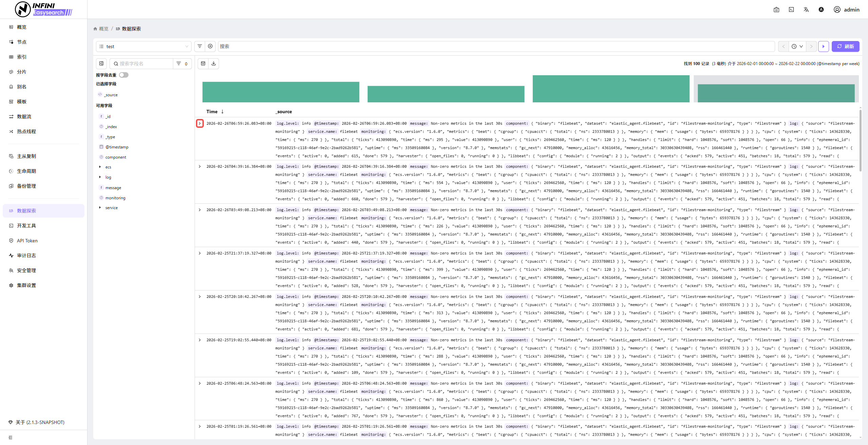Toggle the 按字段去重 switch
This screenshot has height=445, width=868.
[x=123, y=75]
